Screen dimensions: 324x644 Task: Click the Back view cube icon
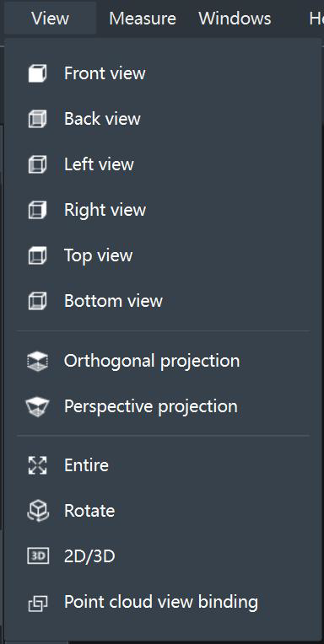pos(37,119)
